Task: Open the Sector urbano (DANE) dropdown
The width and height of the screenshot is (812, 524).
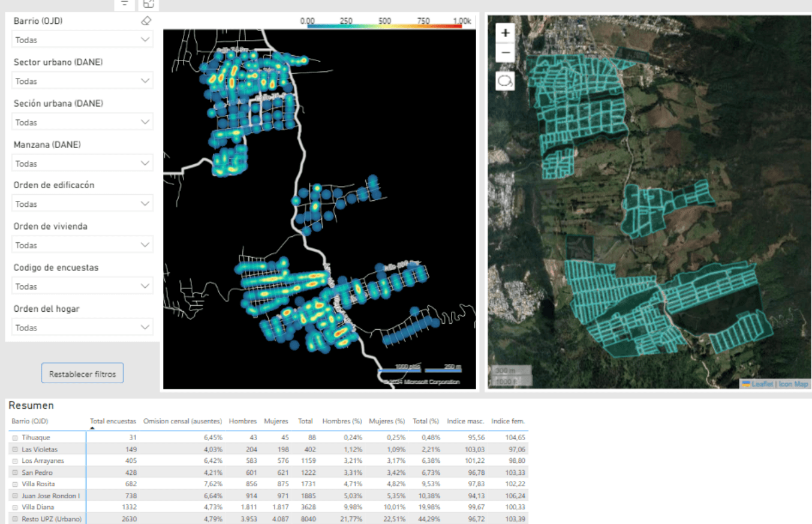Action: point(82,81)
